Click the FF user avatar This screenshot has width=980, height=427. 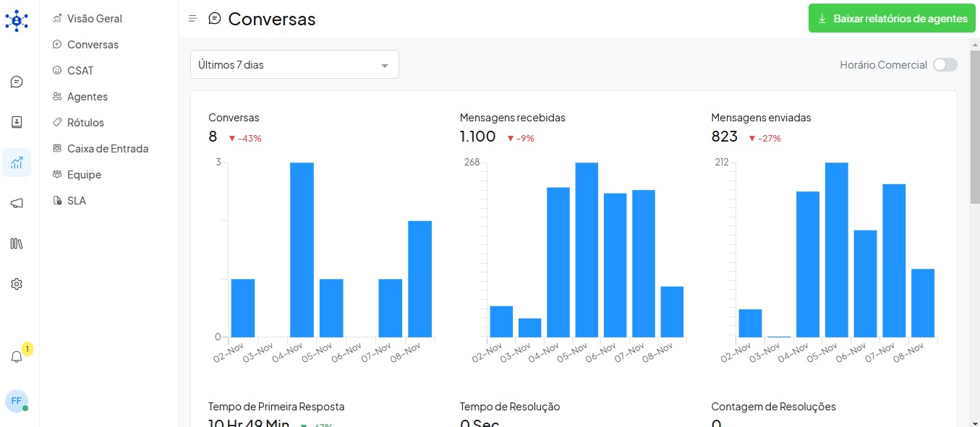[x=16, y=400]
